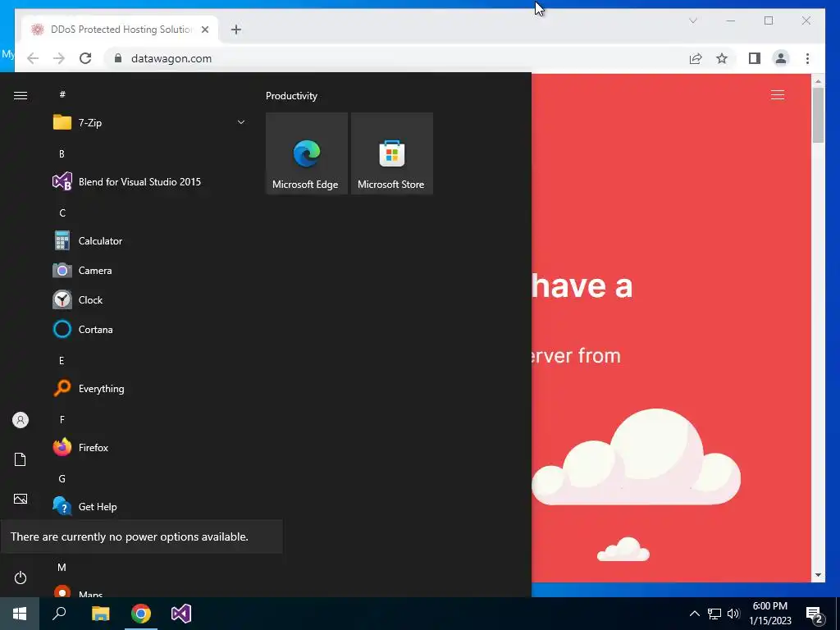
Task: Bookmark this page with the star
Action: pos(722,58)
